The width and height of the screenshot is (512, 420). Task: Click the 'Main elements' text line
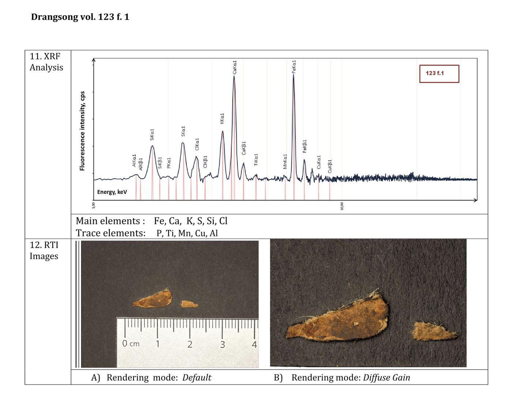coord(152,221)
